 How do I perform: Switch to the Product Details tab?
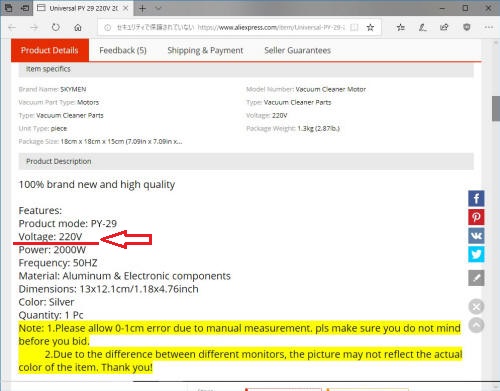pos(50,50)
